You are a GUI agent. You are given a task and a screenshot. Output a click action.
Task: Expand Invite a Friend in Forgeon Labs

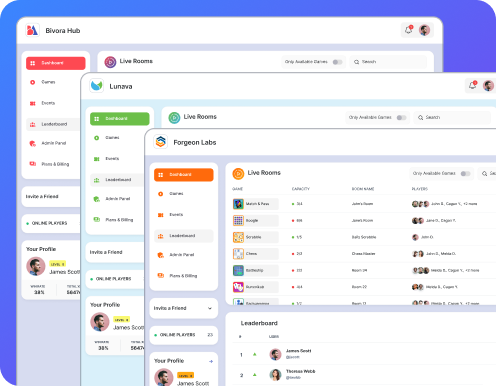click(184, 308)
